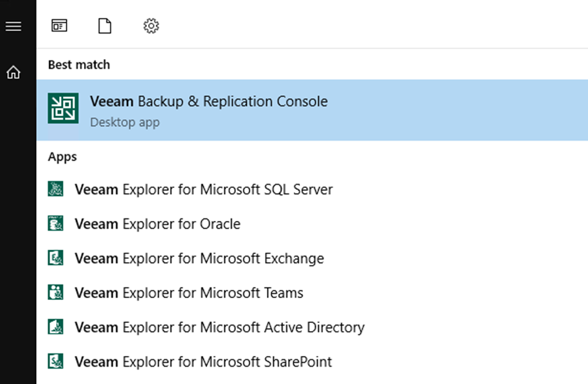Click the Exchange explorer icon
The image size is (588, 384).
click(x=55, y=258)
